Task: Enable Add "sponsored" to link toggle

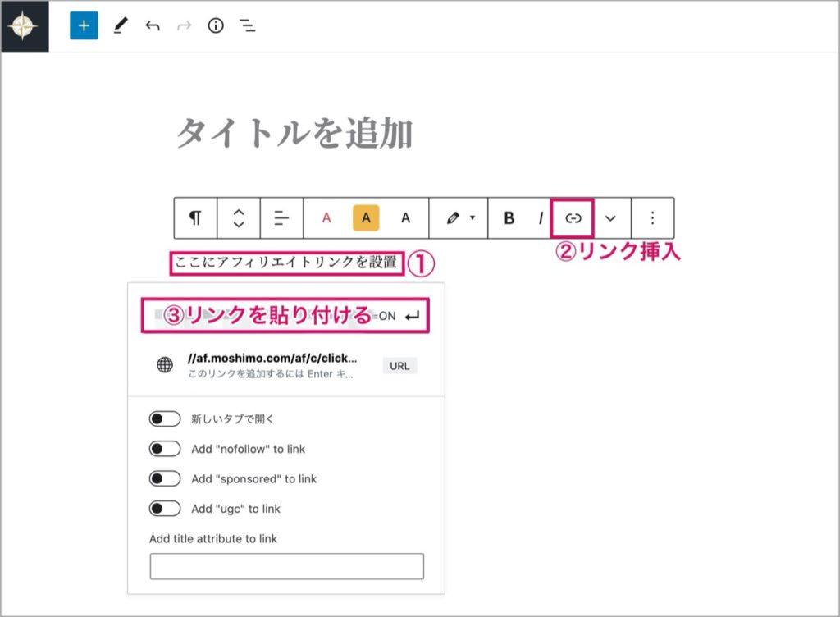Action: pyautogui.click(x=165, y=479)
